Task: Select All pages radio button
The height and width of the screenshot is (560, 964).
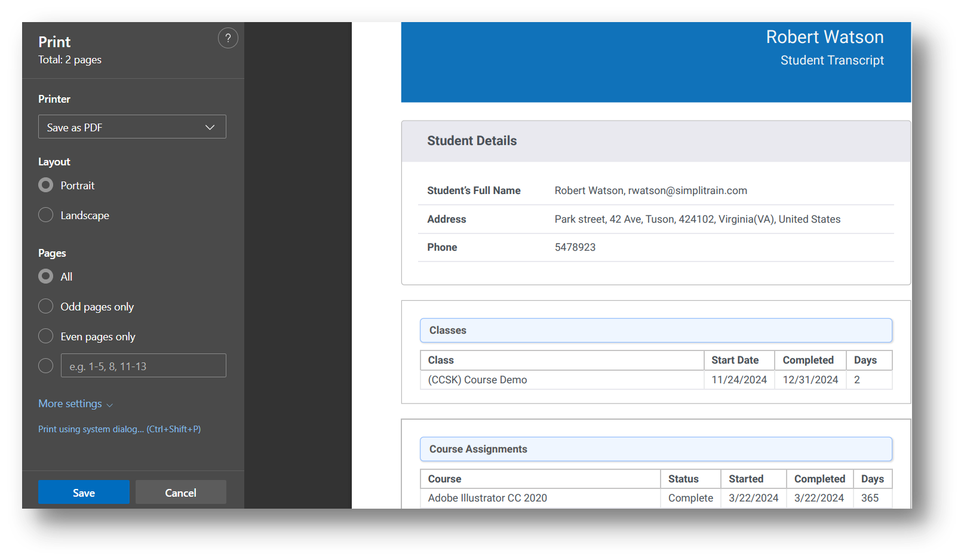Action: [46, 277]
